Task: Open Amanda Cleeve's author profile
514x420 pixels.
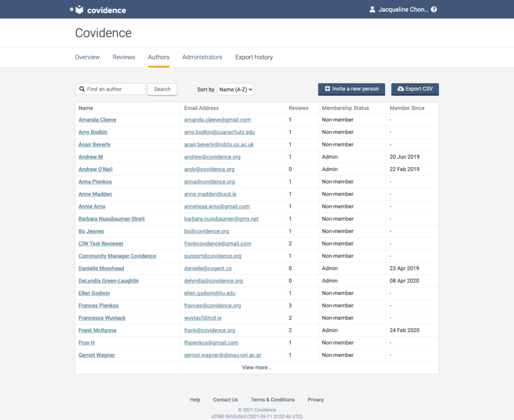Action: (x=97, y=120)
